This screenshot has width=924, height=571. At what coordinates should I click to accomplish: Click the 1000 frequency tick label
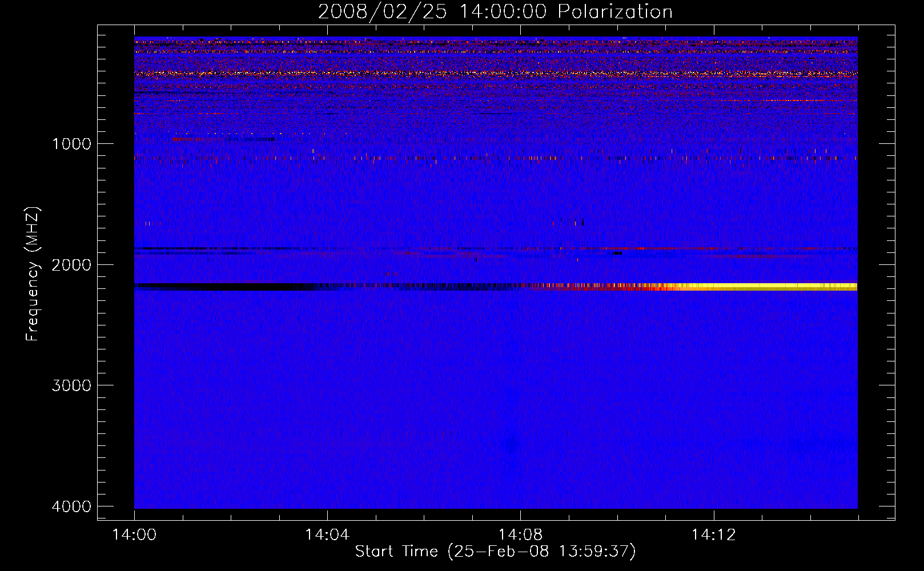[71, 144]
